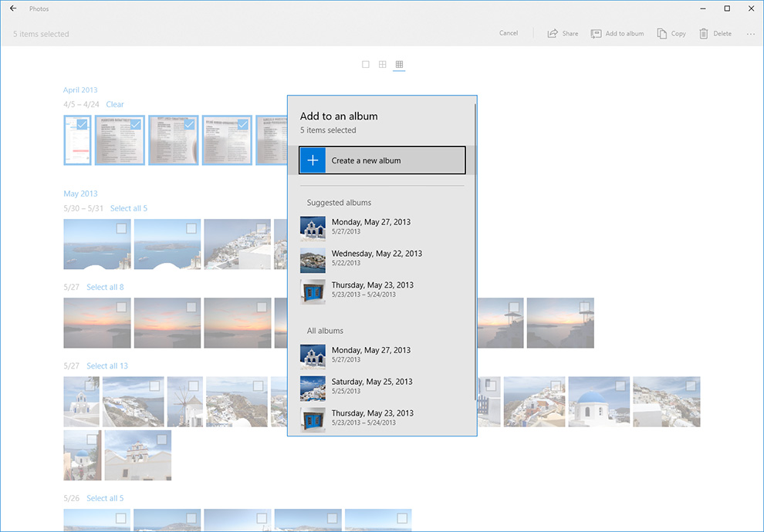The height and width of the screenshot is (532, 764).
Task: Uncheck the fourth April document photo
Action: click(242, 125)
